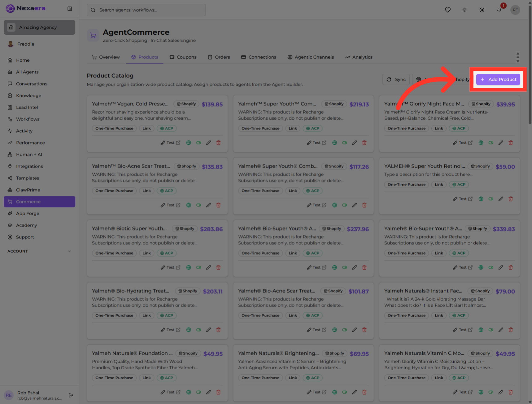Click globe icon on Brightening product card
Viewport: 532px width, 404px height.
pos(335,392)
